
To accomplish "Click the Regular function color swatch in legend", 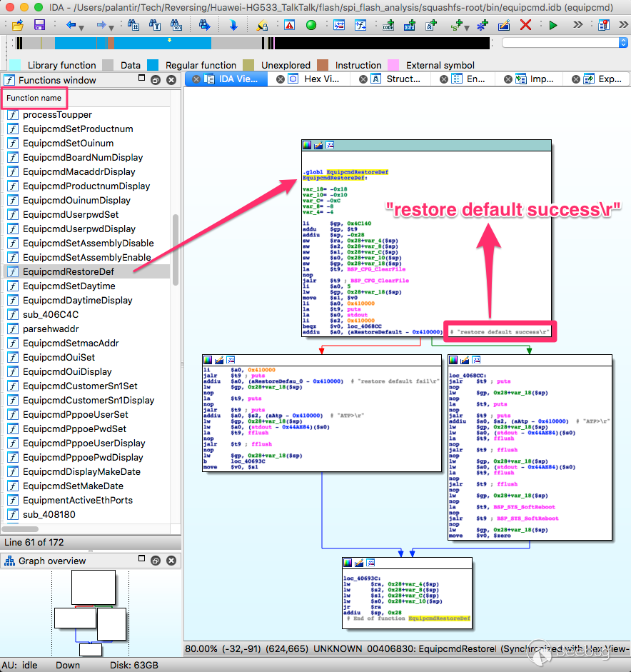I will pyautogui.click(x=153, y=65).
